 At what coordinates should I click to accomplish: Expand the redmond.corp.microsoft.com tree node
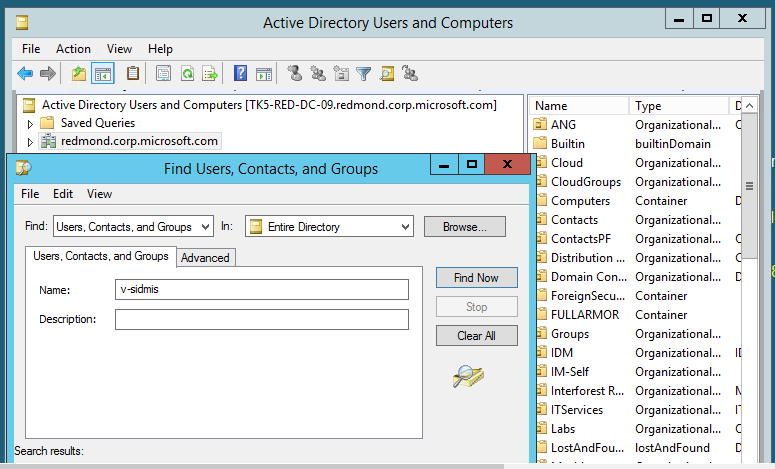click(x=30, y=142)
